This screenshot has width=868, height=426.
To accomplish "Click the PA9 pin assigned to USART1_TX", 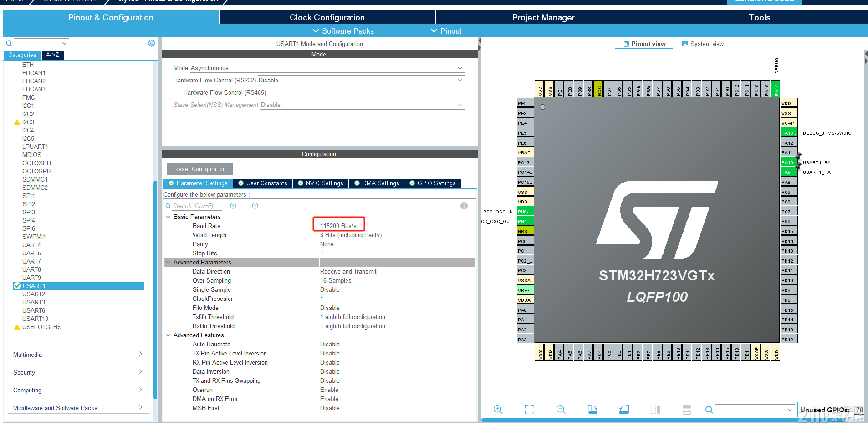I will coord(789,172).
